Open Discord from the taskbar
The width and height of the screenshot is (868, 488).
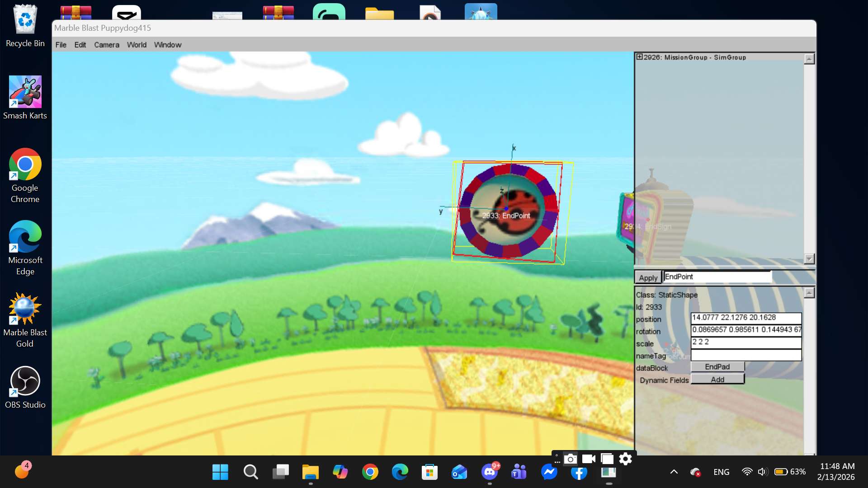point(490,472)
